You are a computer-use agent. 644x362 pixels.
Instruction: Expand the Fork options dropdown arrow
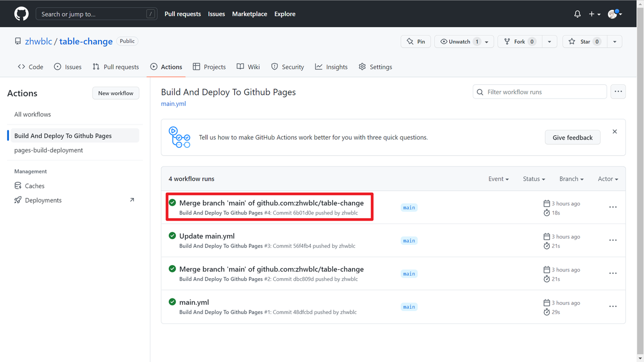pyautogui.click(x=549, y=42)
